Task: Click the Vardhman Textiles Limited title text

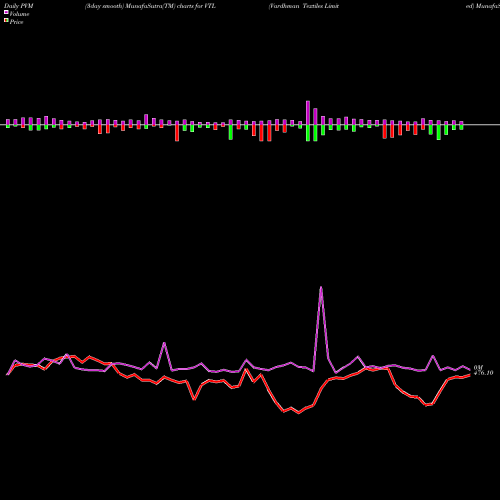Action: pos(304,6)
